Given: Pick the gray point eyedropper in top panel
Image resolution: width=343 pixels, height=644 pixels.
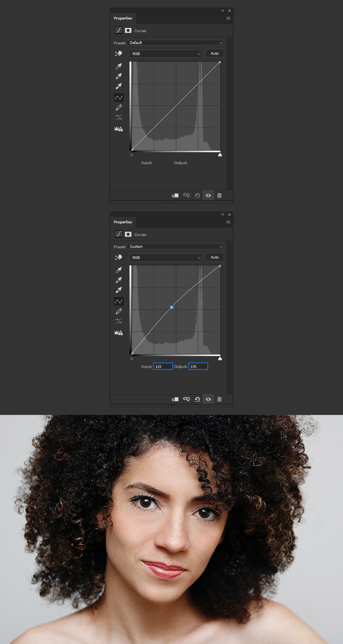Looking at the screenshot, I should (119, 76).
